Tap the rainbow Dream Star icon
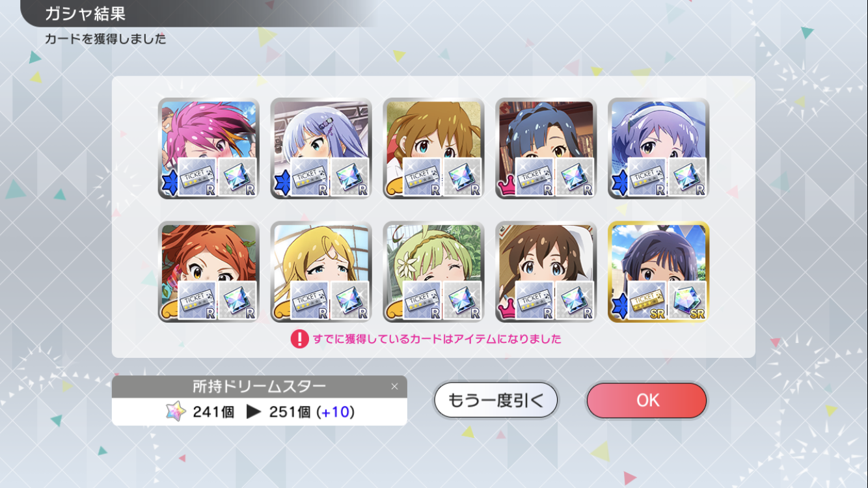This screenshot has height=488, width=868. click(x=176, y=412)
